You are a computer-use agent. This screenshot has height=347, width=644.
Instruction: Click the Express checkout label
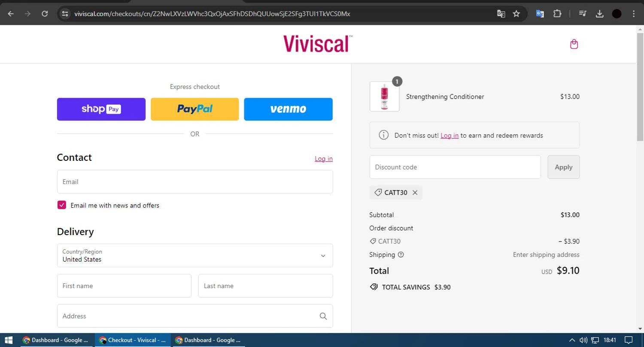[x=195, y=87]
